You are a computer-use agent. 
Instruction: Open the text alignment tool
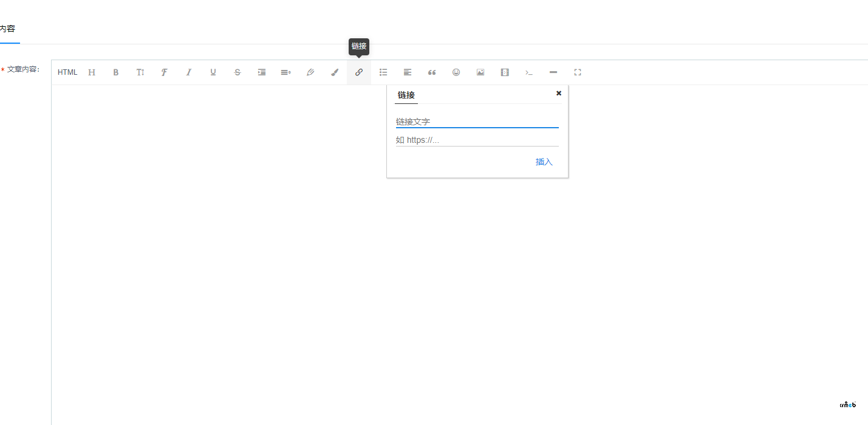408,72
